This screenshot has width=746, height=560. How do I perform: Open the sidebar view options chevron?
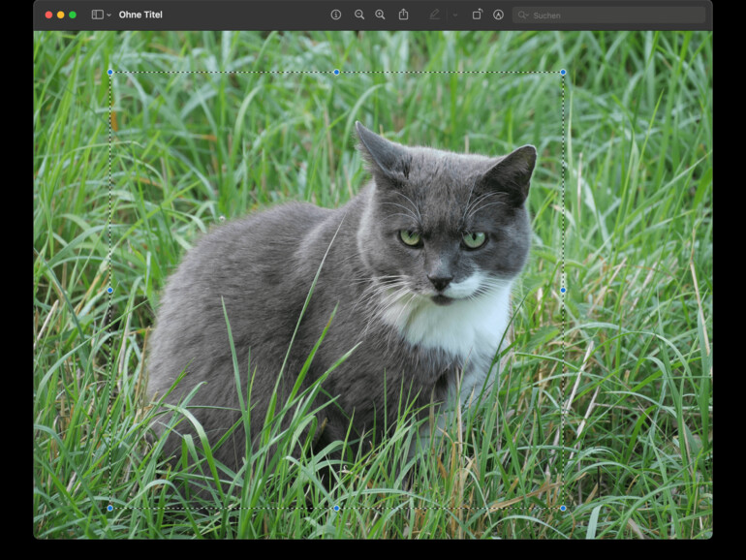[x=109, y=16]
